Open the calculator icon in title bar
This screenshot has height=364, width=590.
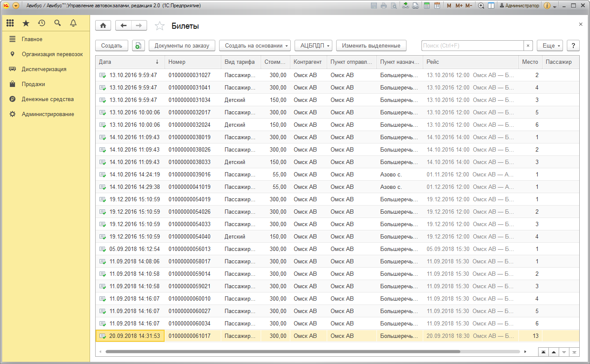(x=427, y=6)
